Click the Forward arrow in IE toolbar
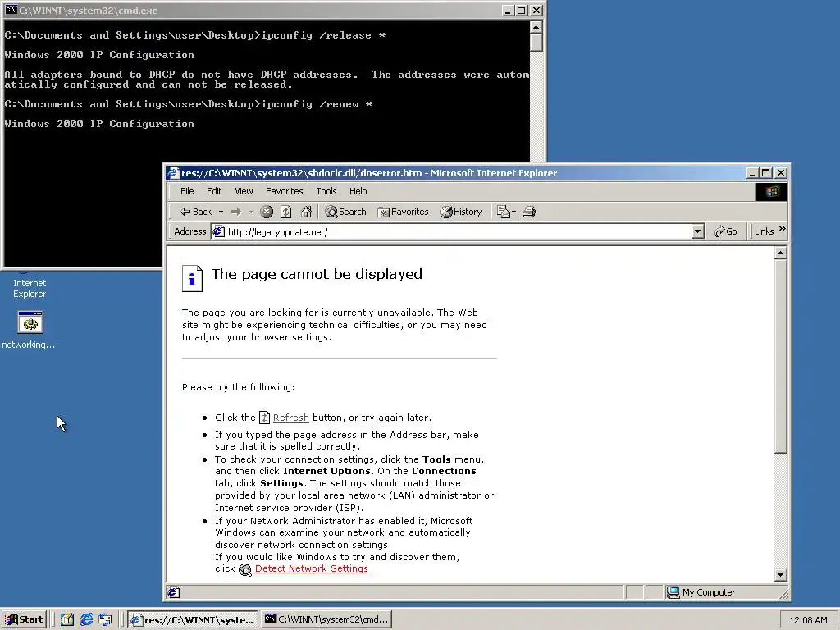840x630 pixels. tap(236, 212)
